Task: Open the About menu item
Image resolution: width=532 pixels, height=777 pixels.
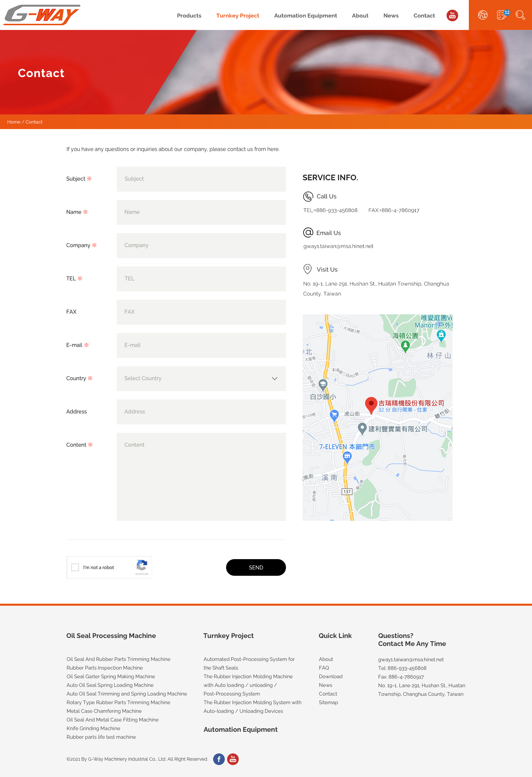Action: coord(360,16)
